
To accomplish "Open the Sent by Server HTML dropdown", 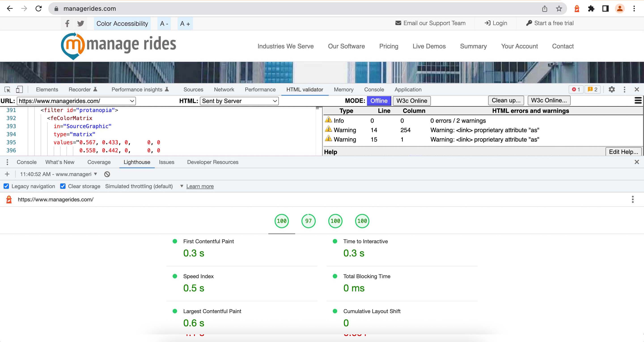I will (x=239, y=101).
